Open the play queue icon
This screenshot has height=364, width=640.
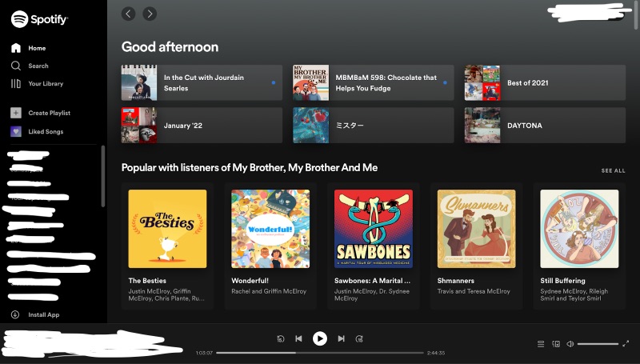pyautogui.click(x=541, y=344)
